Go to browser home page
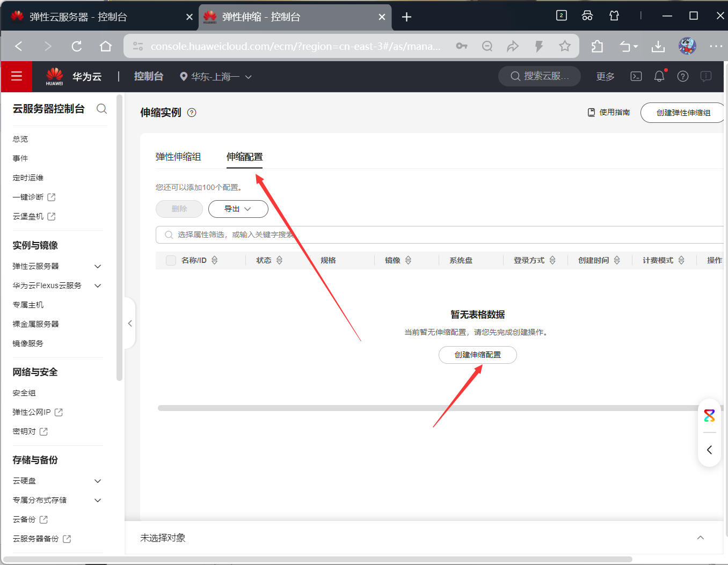Image resolution: width=728 pixels, height=565 pixels. pos(106,46)
